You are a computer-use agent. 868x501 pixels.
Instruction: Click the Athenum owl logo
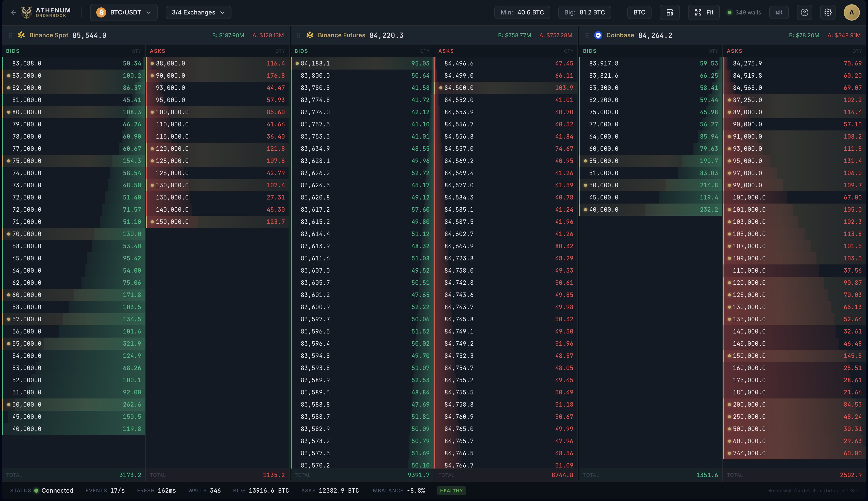click(x=26, y=12)
